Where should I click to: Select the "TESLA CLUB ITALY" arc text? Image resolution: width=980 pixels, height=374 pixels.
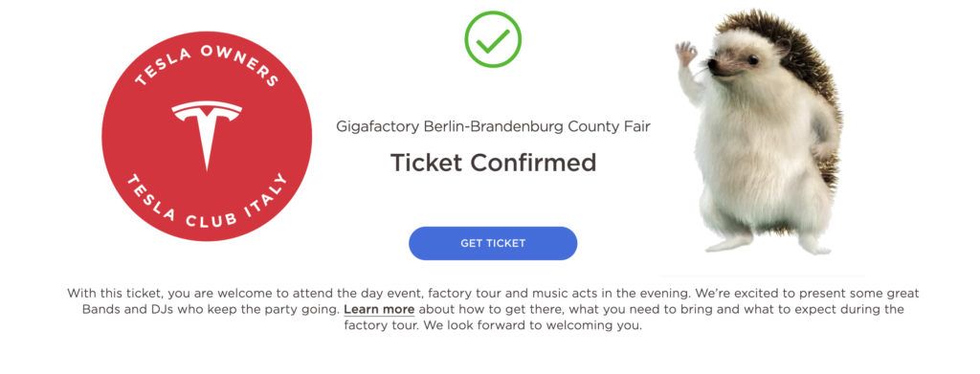point(208,201)
